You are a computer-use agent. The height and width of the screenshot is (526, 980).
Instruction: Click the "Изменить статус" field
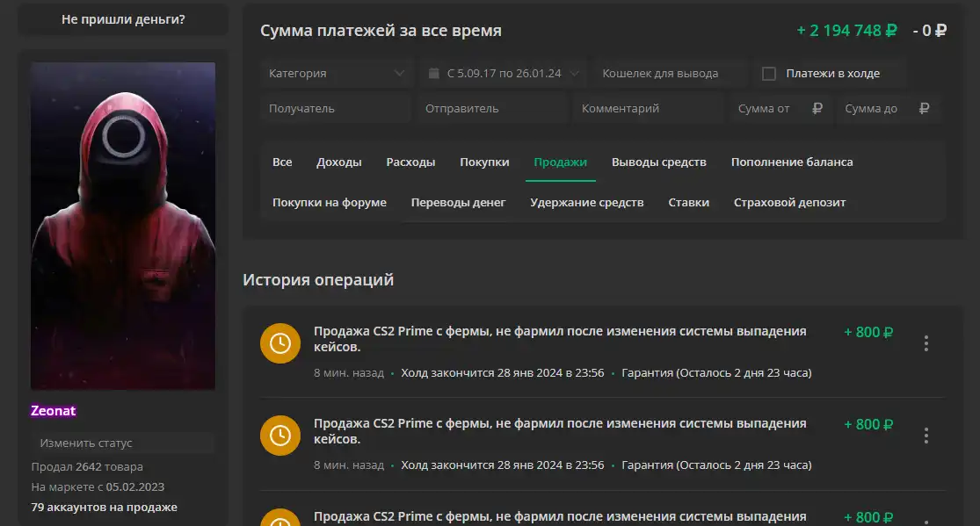(123, 443)
